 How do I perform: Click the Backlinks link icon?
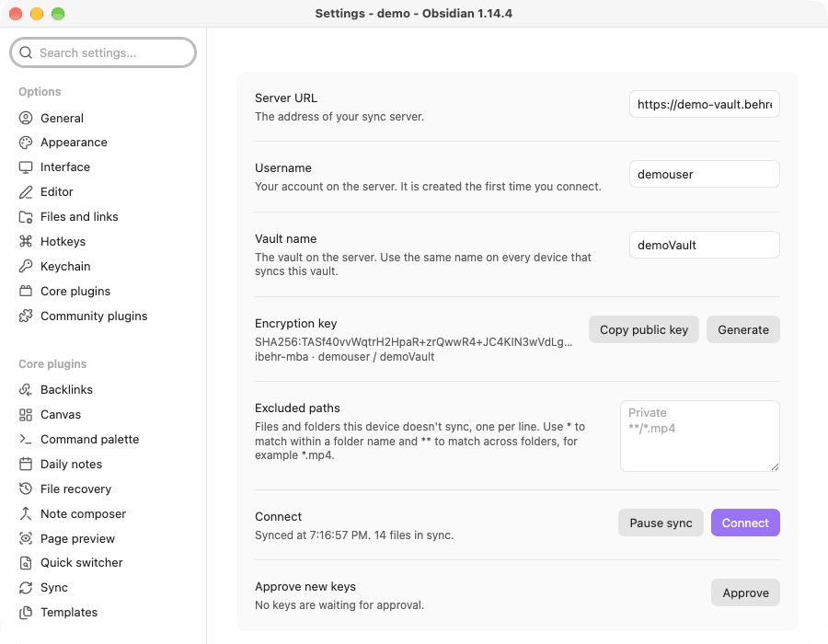click(x=26, y=389)
